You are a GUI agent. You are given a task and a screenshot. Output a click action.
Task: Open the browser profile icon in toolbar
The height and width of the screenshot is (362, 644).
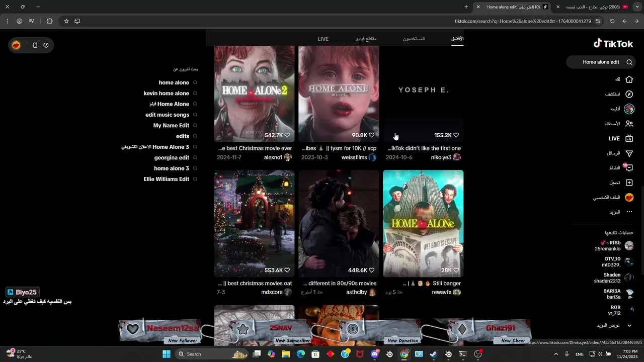(19, 21)
